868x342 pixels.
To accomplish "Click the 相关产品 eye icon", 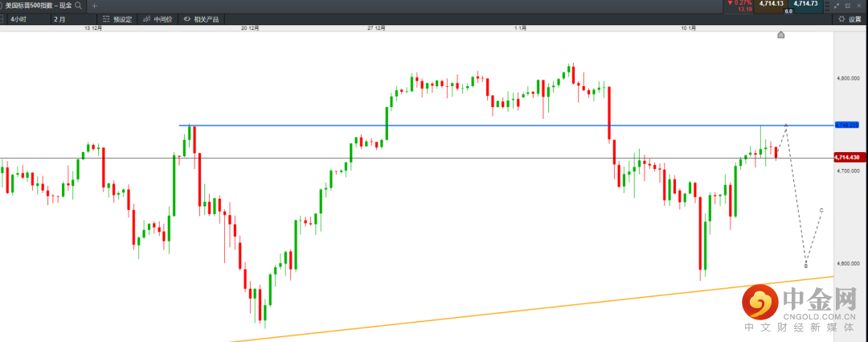I will point(186,19).
